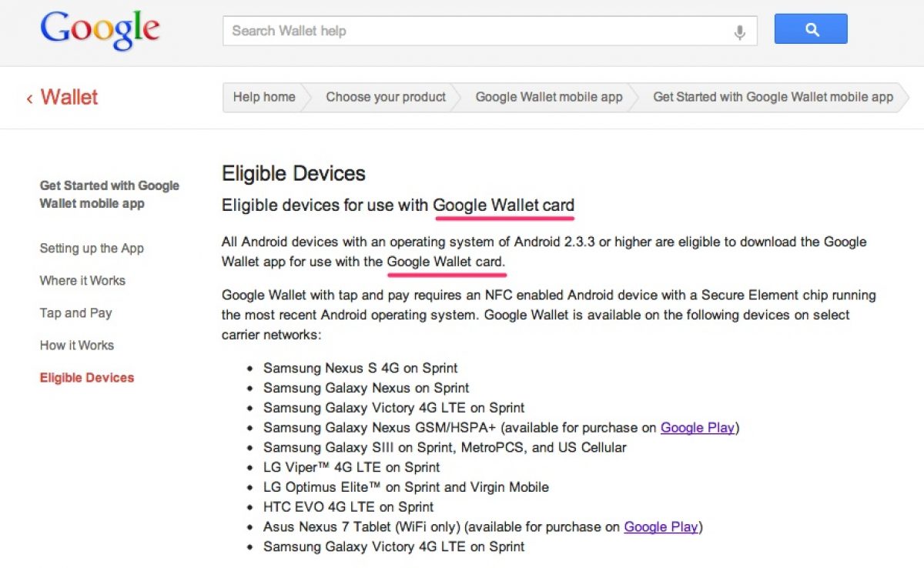Click the back arrow beside Wallet
Screen dimensions: 924x568
(x=29, y=99)
